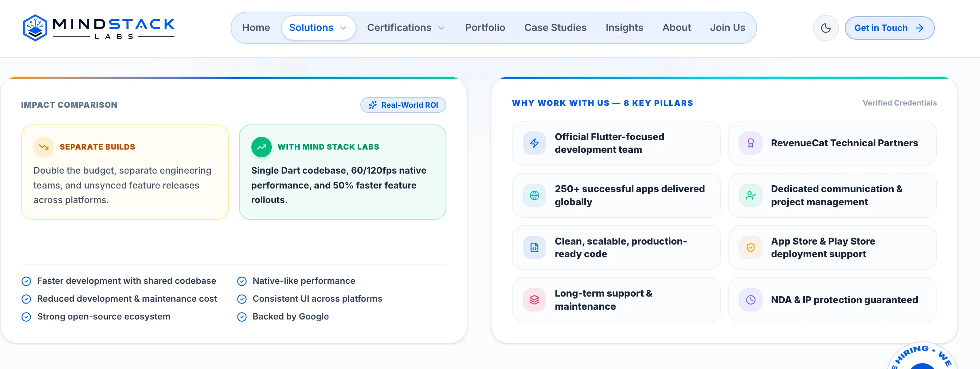Click the award ribbon icon for RevenueCat Partners
Image resolution: width=980 pixels, height=369 pixels.
750,143
